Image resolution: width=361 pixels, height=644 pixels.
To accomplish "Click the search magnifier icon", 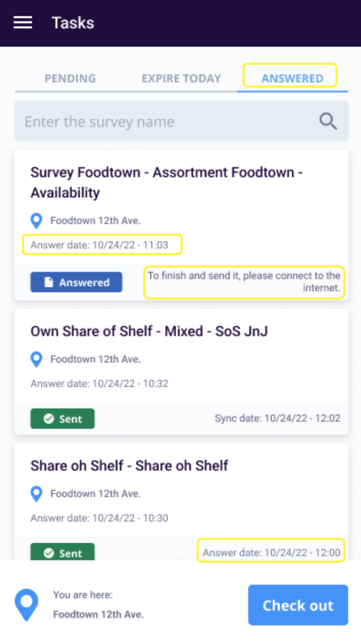I will tap(328, 121).
